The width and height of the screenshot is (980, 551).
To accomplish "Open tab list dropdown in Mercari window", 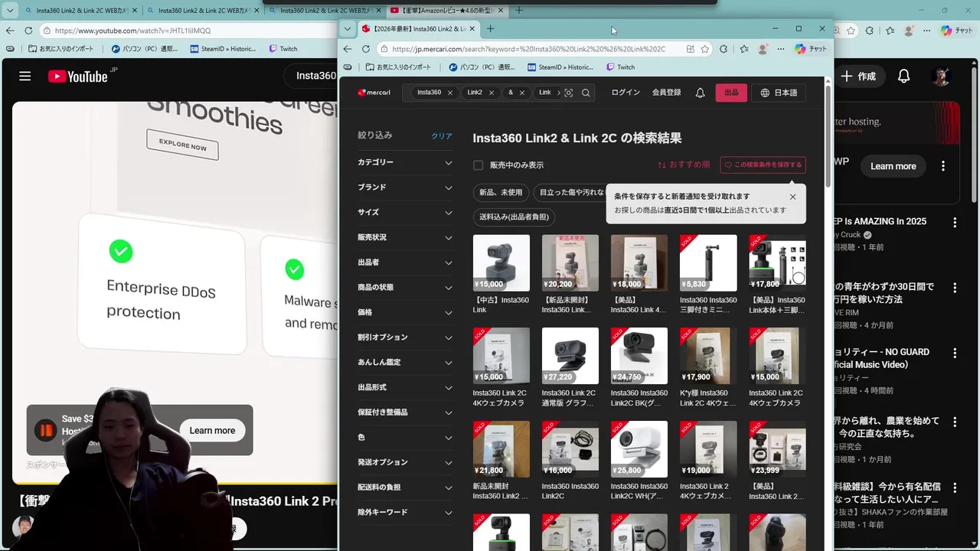I will [x=348, y=29].
